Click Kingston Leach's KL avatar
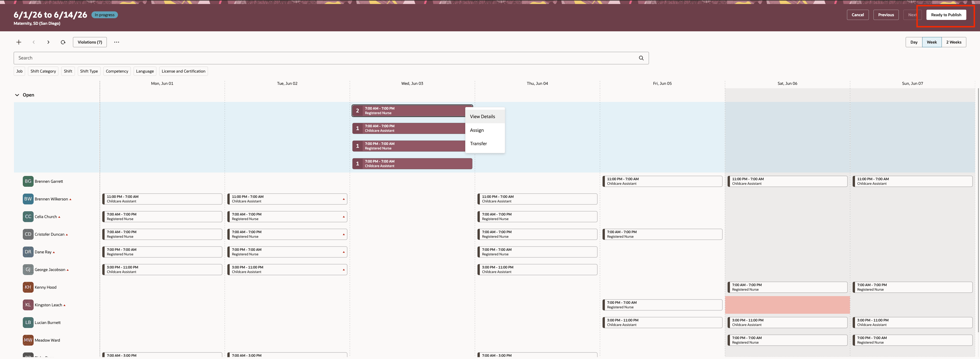Image resolution: width=980 pixels, height=359 pixels. click(x=28, y=305)
